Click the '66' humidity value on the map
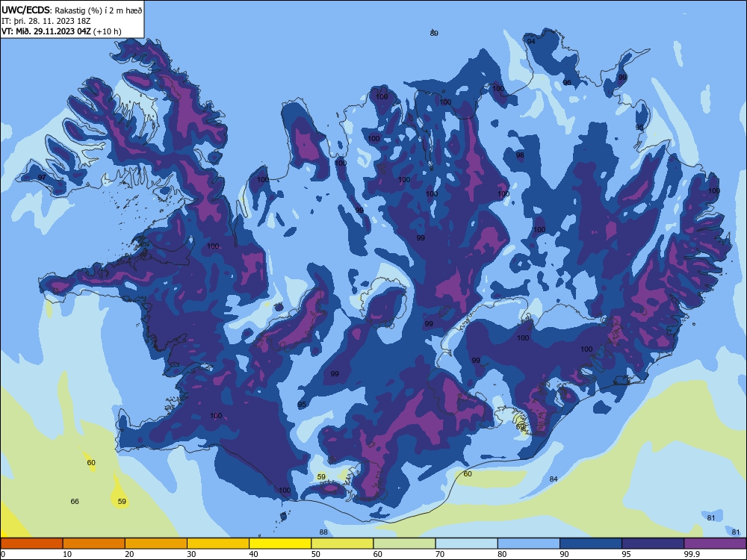 coord(75,502)
